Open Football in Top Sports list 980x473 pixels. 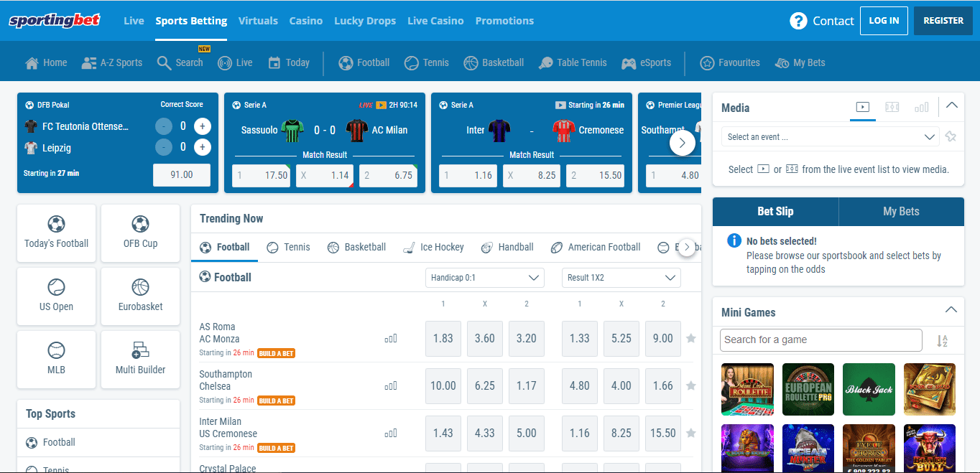(x=98, y=443)
